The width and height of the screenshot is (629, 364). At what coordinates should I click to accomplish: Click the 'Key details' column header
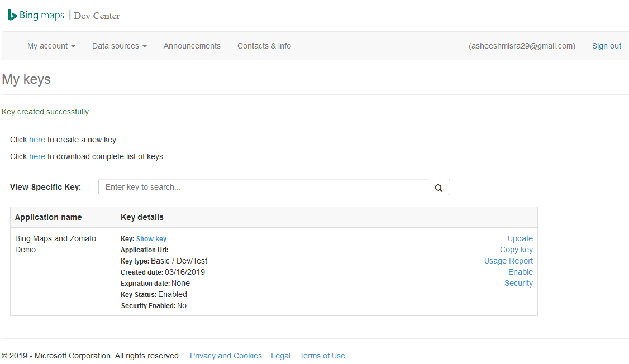[x=142, y=217]
